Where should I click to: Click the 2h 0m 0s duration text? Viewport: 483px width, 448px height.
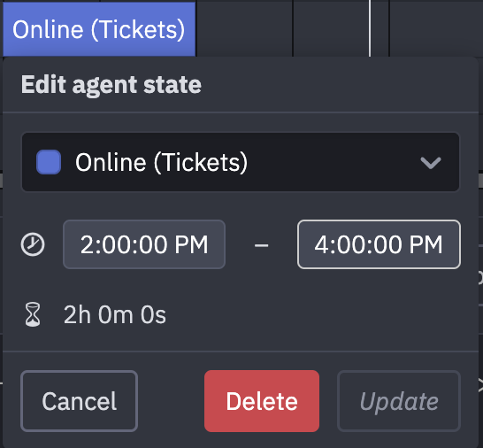click(x=115, y=315)
